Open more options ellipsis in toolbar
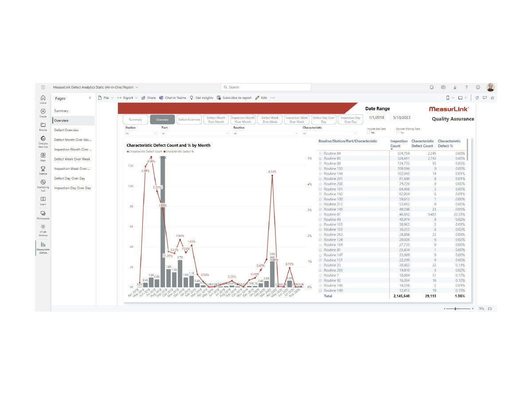Viewport: 532px width, 399px height. [x=273, y=98]
